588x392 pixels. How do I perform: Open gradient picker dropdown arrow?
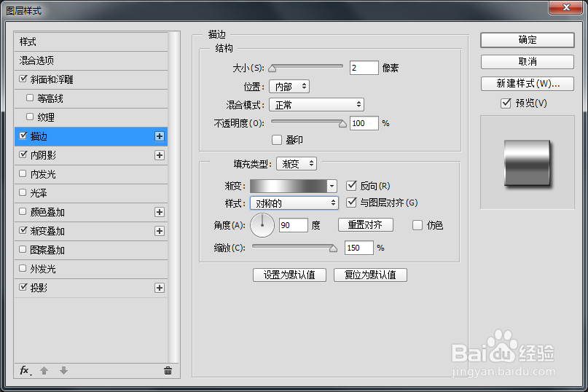pos(332,186)
